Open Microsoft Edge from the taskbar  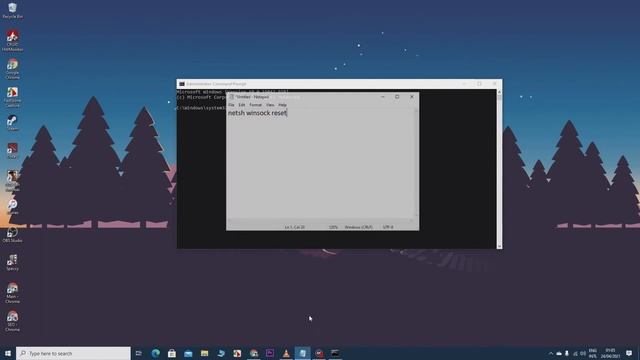pos(156,353)
